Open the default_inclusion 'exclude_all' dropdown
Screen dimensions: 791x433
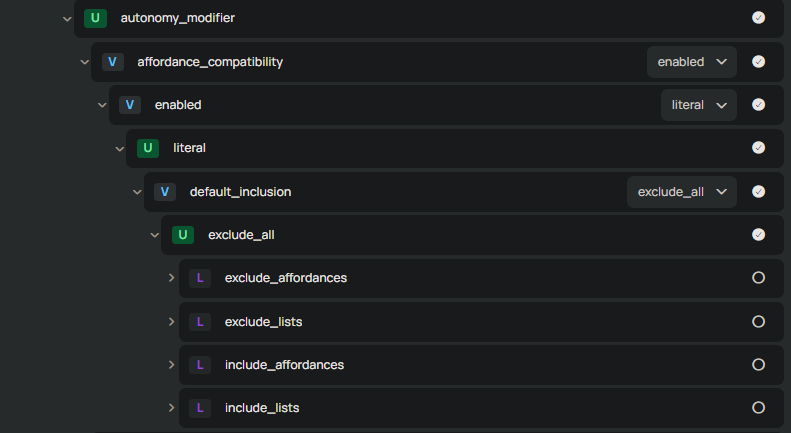pyautogui.click(x=681, y=191)
